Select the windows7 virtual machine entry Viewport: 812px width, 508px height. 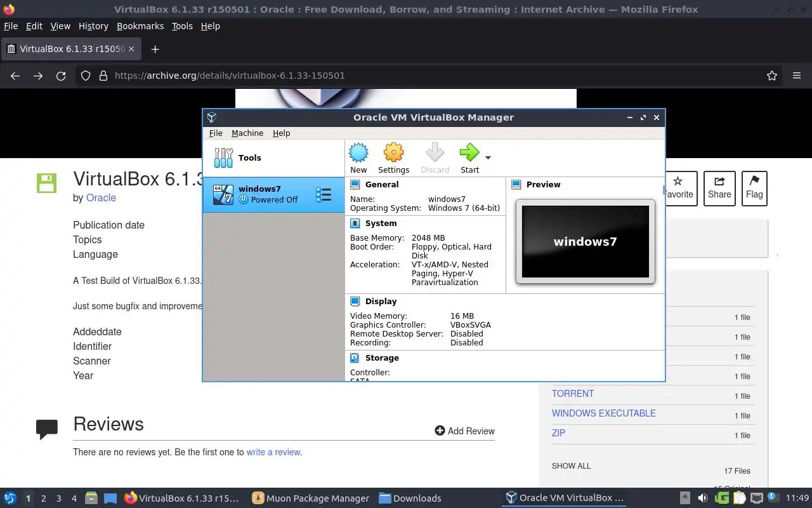click(x=273, y=194)
